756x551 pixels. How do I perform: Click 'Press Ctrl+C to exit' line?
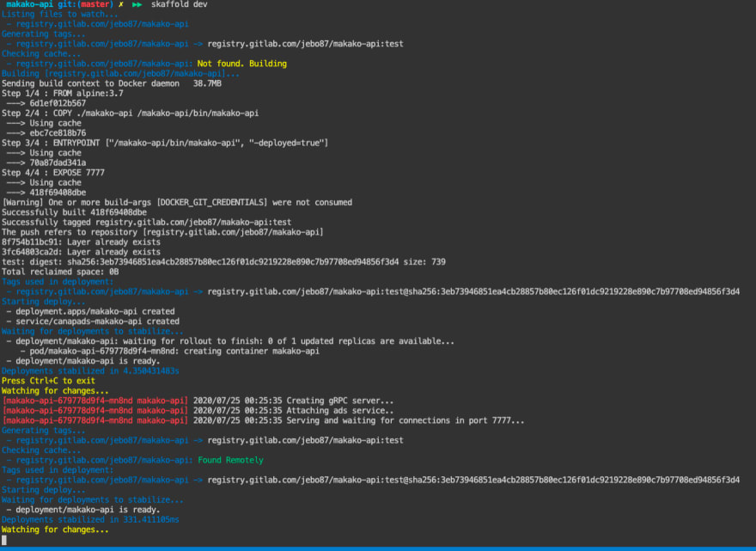click(x=48, y=381)
